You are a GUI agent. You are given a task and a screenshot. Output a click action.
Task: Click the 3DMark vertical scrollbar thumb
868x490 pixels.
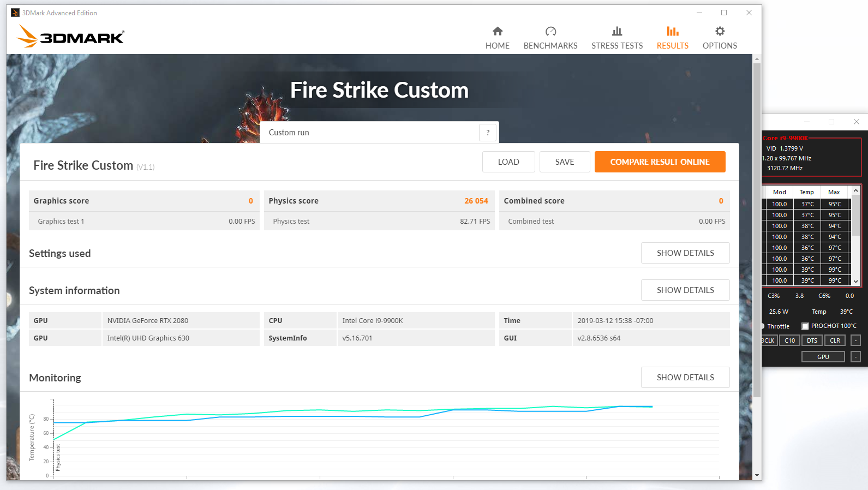pyautogui.click(x=757, y=230)
